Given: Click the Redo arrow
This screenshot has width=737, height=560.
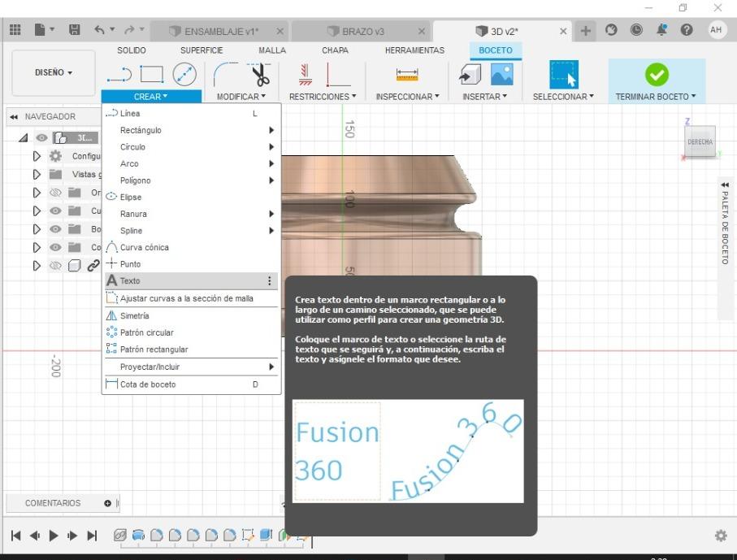Looking at the screenshot, I should [129, 30].
